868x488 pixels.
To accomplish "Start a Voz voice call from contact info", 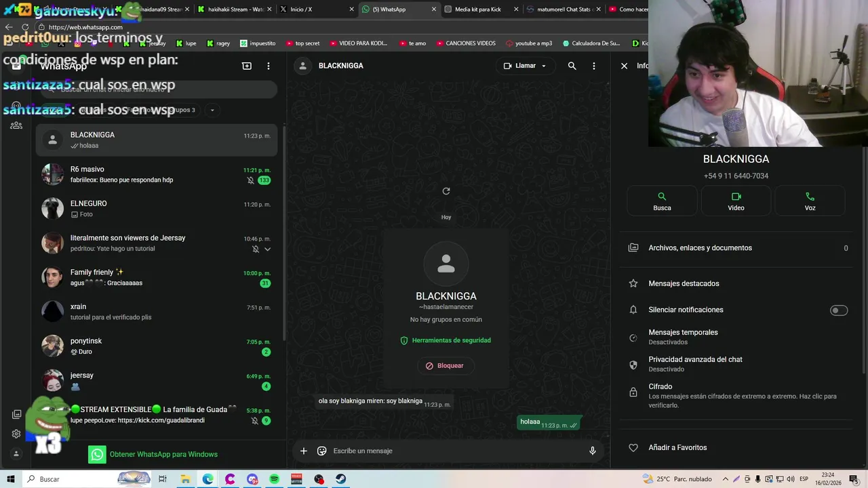I will (810, 201).
